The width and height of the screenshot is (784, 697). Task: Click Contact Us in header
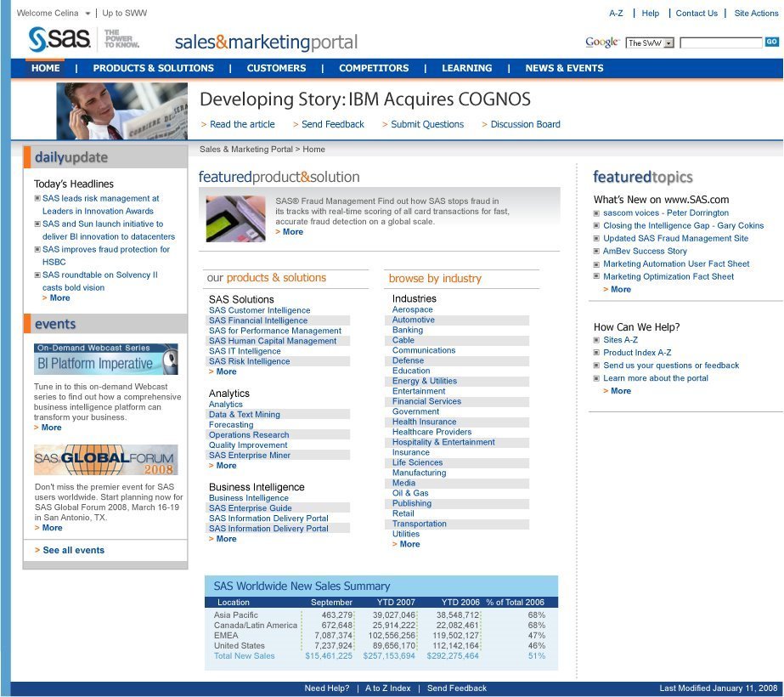pyautogui.click(x=697, y=14)
